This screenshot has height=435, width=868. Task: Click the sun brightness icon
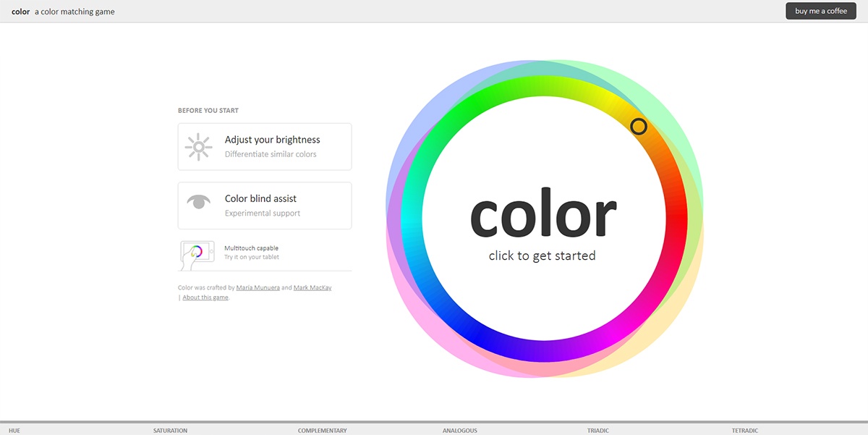tap(198, 146)
